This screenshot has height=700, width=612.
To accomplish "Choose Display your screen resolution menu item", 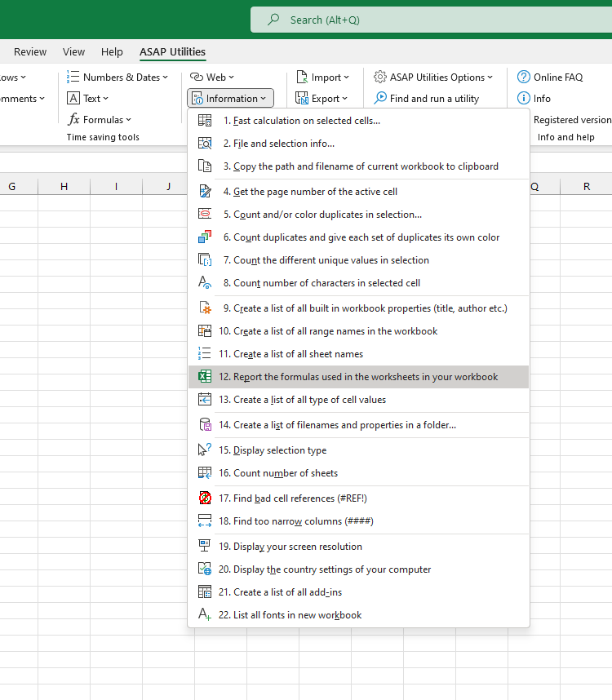I will pos(358,547).
